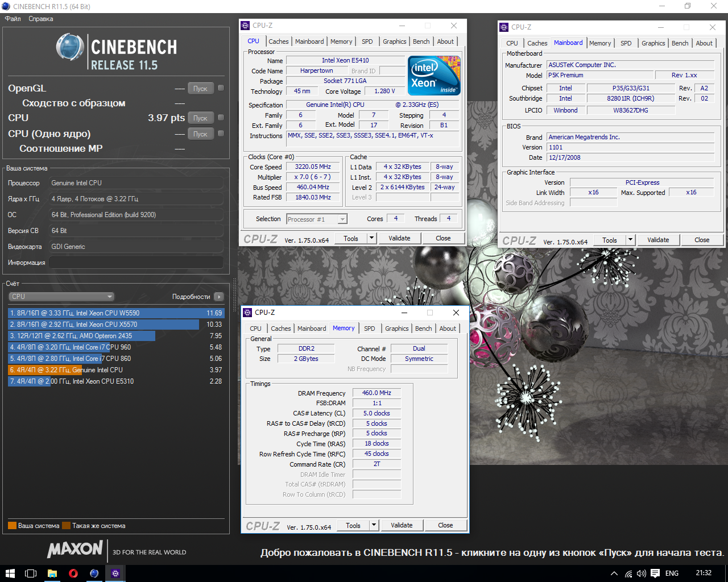Click the Start button on taskbar
Viewport: 728px width, 582px height.
coord(10,573)
